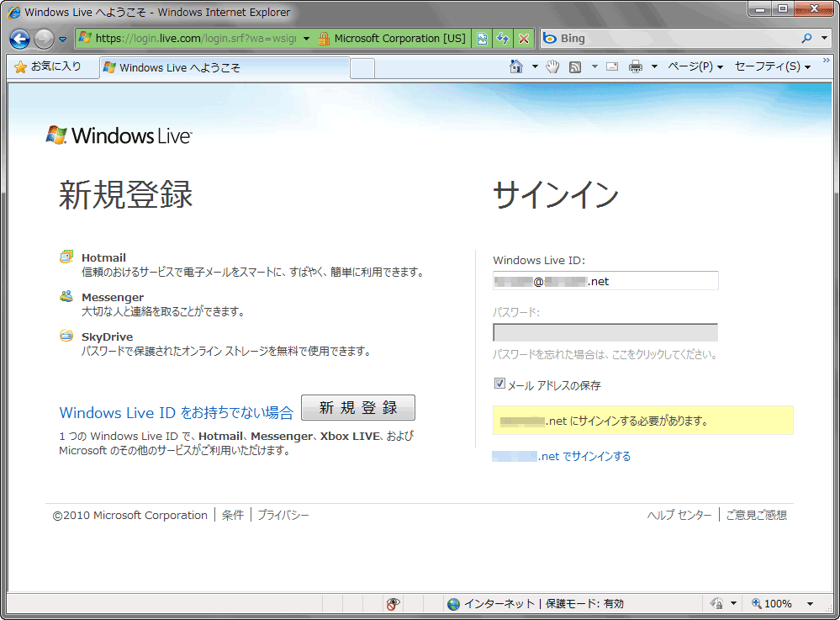Click the Read Mail envelope icon

tap(612, 66)
